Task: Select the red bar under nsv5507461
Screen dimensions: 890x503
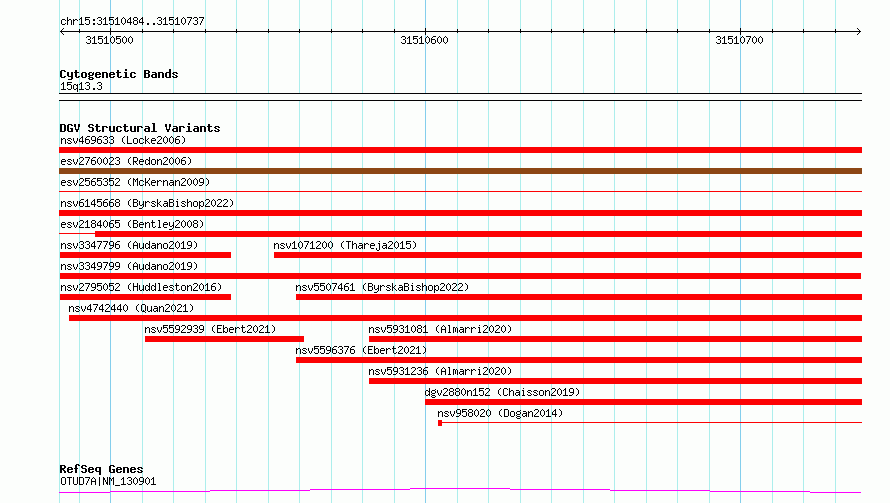Action: tap(579, 297)
